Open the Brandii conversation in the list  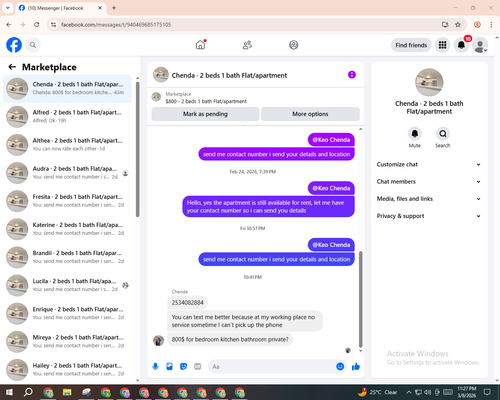68,257
